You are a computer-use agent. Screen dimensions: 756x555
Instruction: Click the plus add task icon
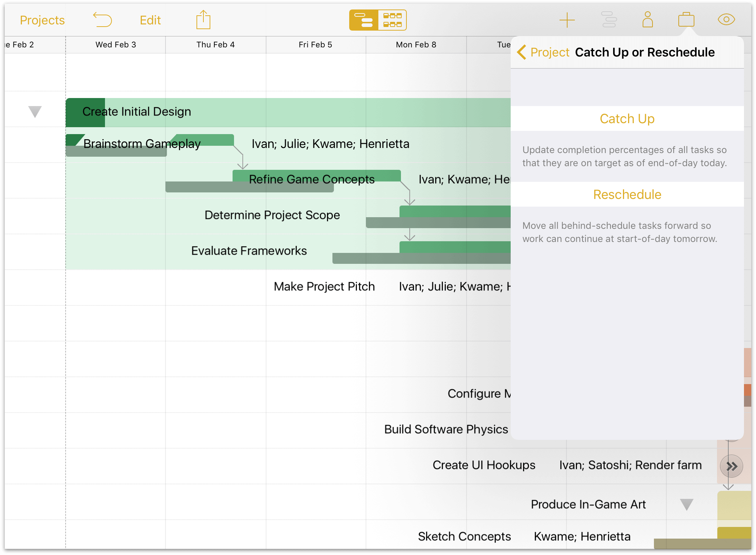pyautogui.click(x=567, y=20)
